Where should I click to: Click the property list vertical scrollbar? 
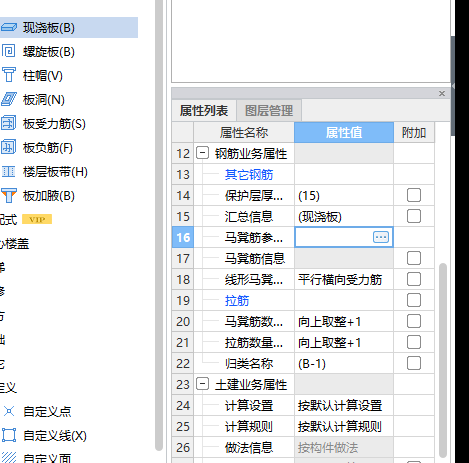[x=443, y=360]
